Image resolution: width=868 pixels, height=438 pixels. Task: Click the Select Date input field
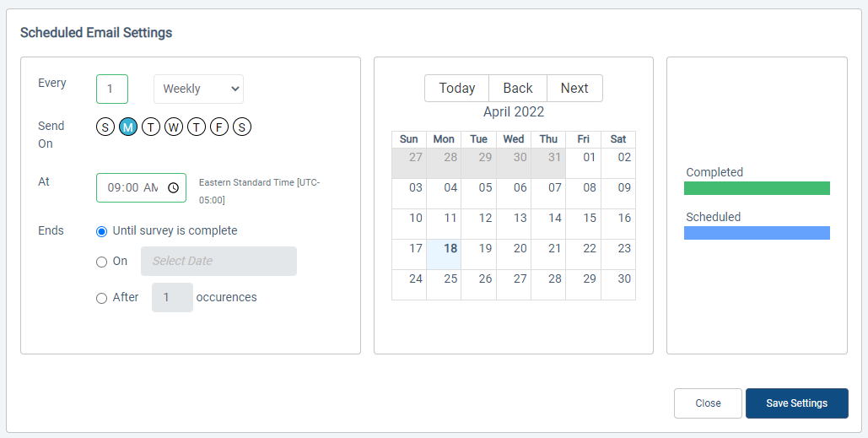[x=218, y=262]
